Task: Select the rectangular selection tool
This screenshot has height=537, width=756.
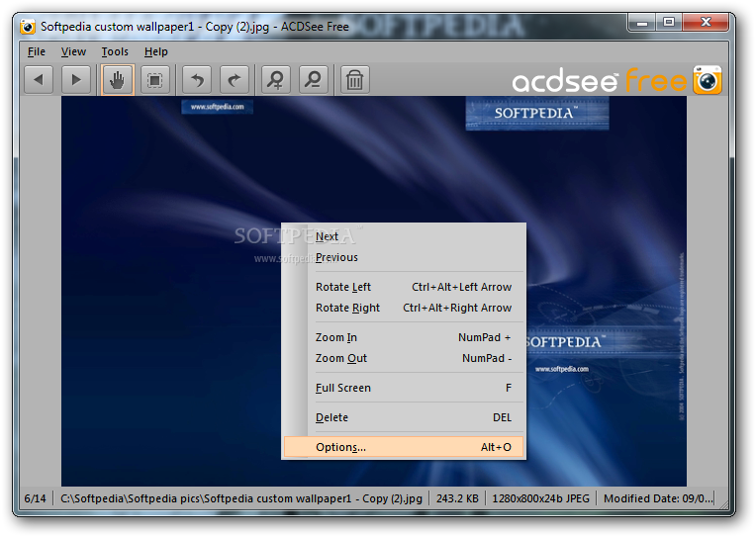Action: coord(155,79)
